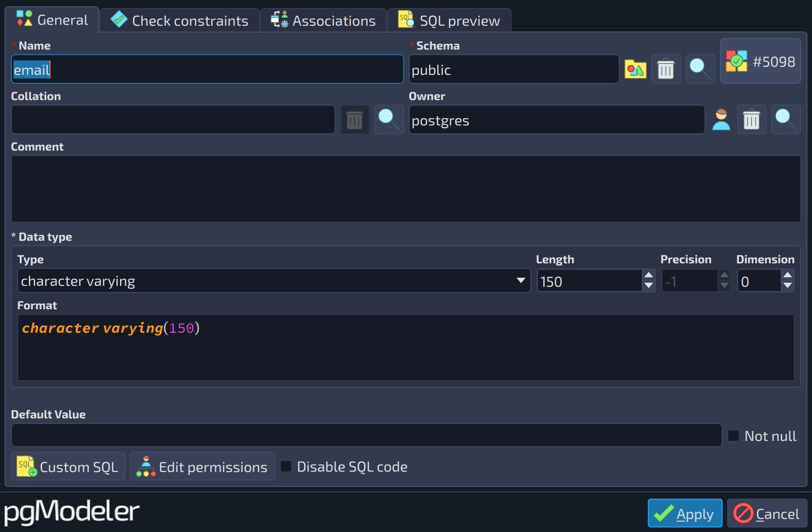This screenshot has width=812, height=532.
Task: Open the Associations tab
Action: (323, 21)
